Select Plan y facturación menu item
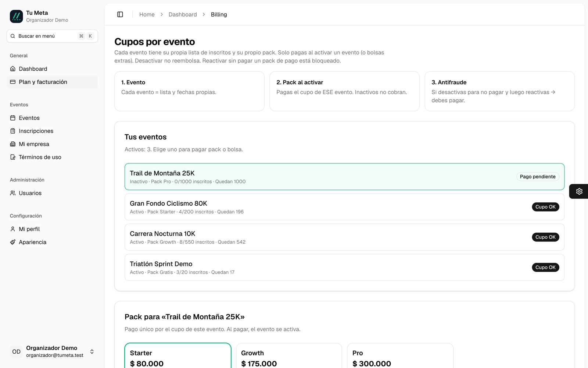Viewport: 588px width, 368px height. [52, 82]
